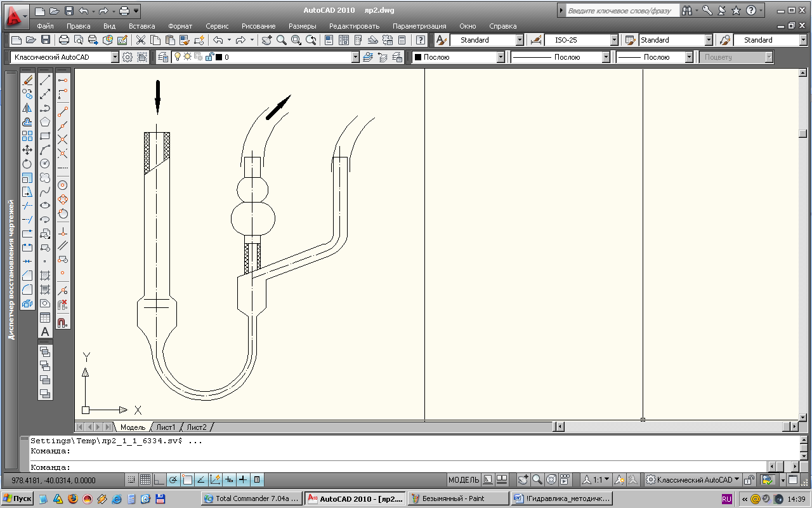Click Bring to Front draw order icon
The image size is (812, 508).
click(45, 351)
